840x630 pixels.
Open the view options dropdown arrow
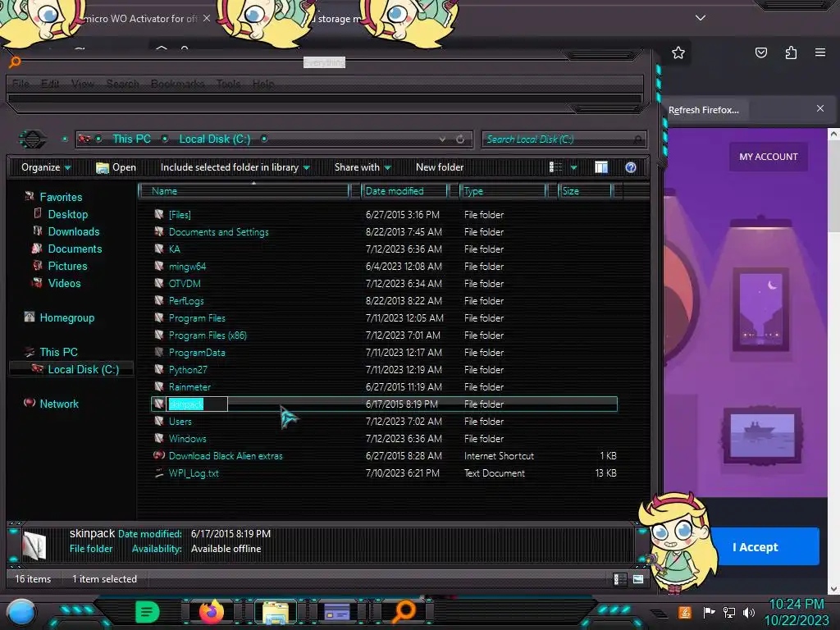pyautogui.click(x=573, y=167)
